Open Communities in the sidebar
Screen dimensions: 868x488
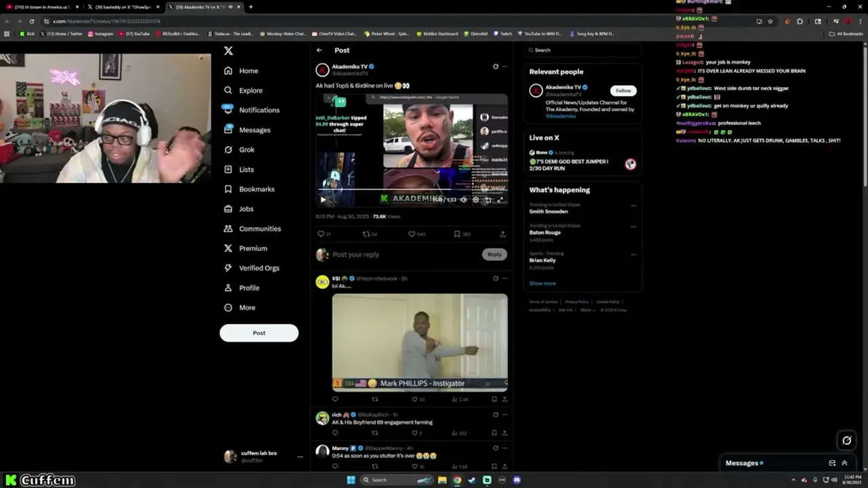[252, 228]
